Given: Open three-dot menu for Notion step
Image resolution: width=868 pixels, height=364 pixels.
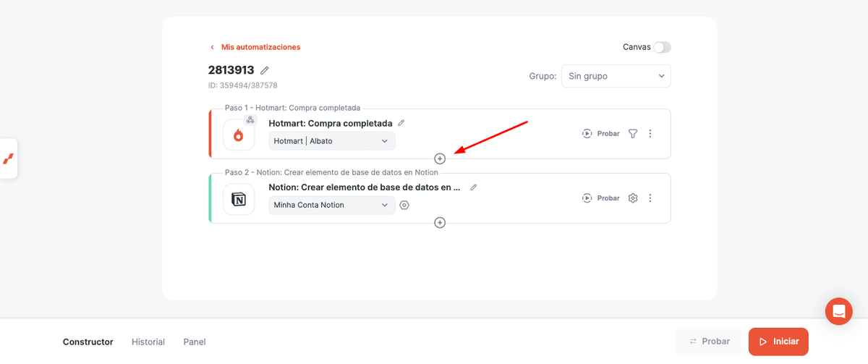Looking at the screenshot, I should click(x=650, y=198).
